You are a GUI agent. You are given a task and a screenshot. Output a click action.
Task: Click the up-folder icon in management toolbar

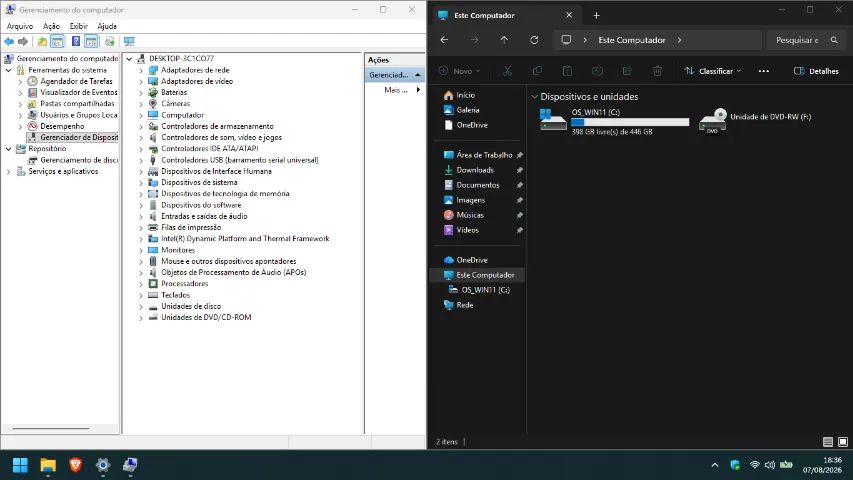[42, 41]
